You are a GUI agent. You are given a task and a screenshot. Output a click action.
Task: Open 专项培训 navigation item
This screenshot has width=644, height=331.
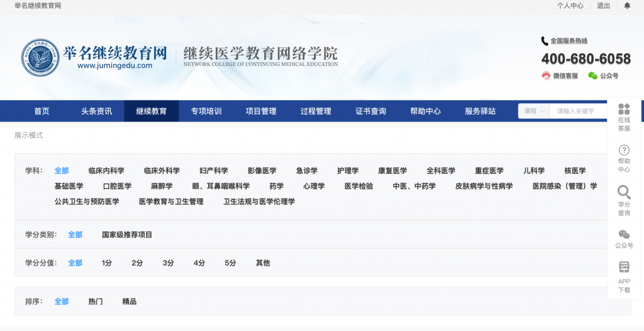tap(206, 111)
